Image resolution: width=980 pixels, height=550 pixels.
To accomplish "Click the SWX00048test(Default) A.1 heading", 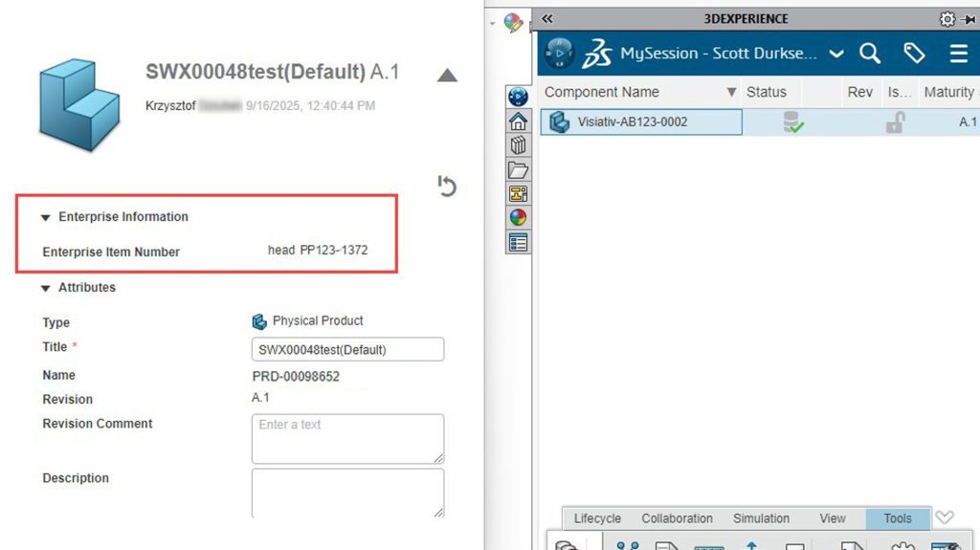I will point(272,72).
